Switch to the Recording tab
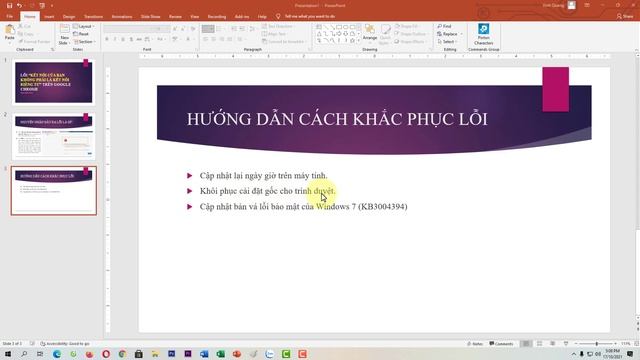640x360 pixels. pos(217,17)
